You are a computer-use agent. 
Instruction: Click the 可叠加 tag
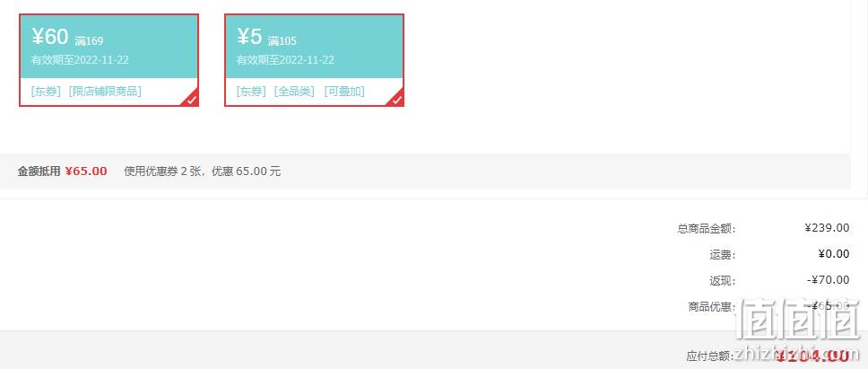(x=344, y=92)
